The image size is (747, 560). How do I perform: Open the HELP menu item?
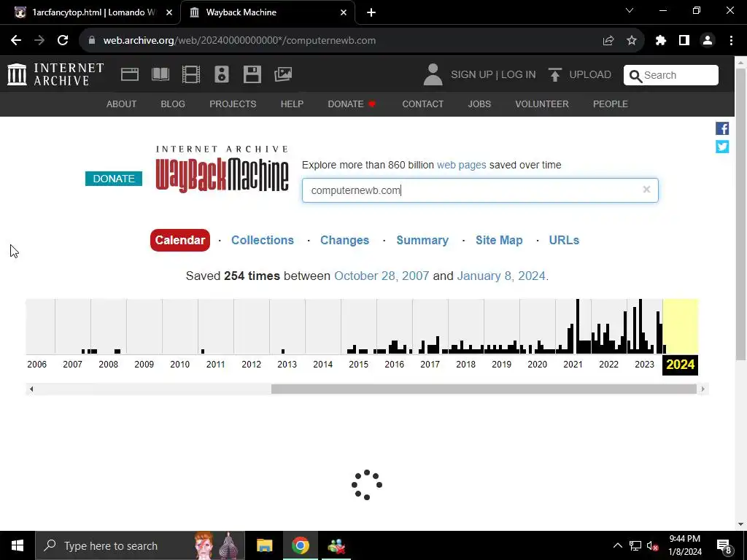point(292,104)
